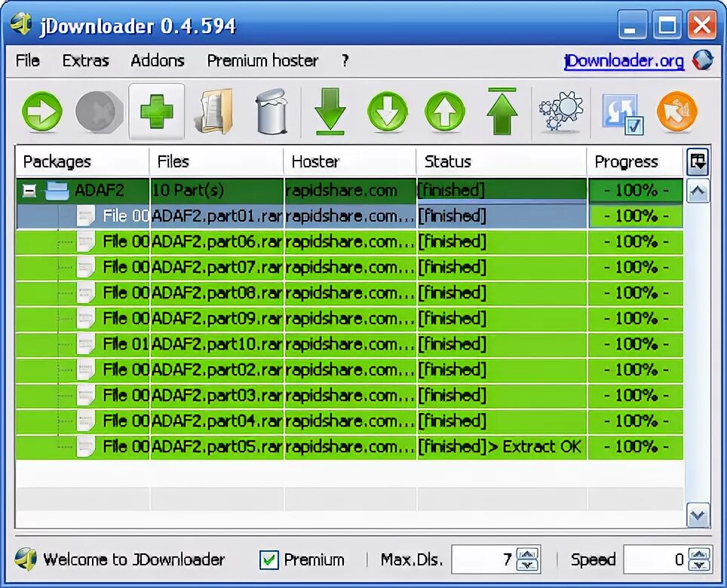Select the ADAF2.part04.rar file row
The width and height of the screenshot is (727, 588).
click(x=350, y=421)
